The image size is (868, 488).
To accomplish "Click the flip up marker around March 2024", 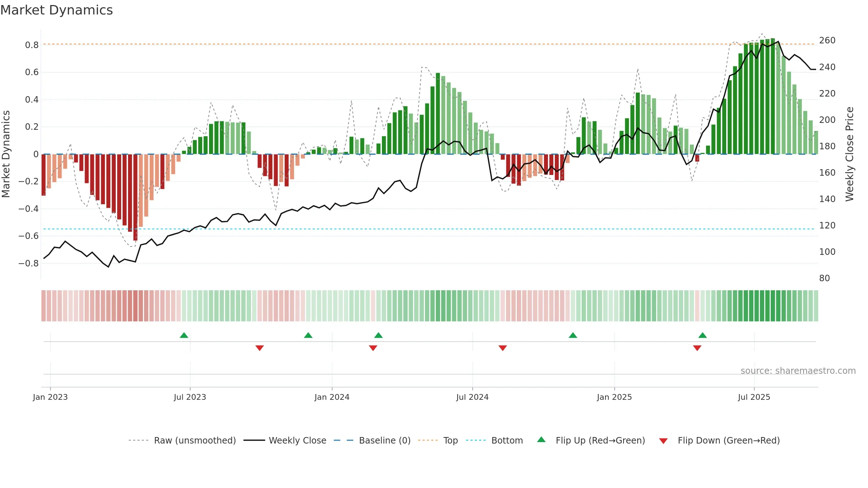I will (x=379, y=335).
